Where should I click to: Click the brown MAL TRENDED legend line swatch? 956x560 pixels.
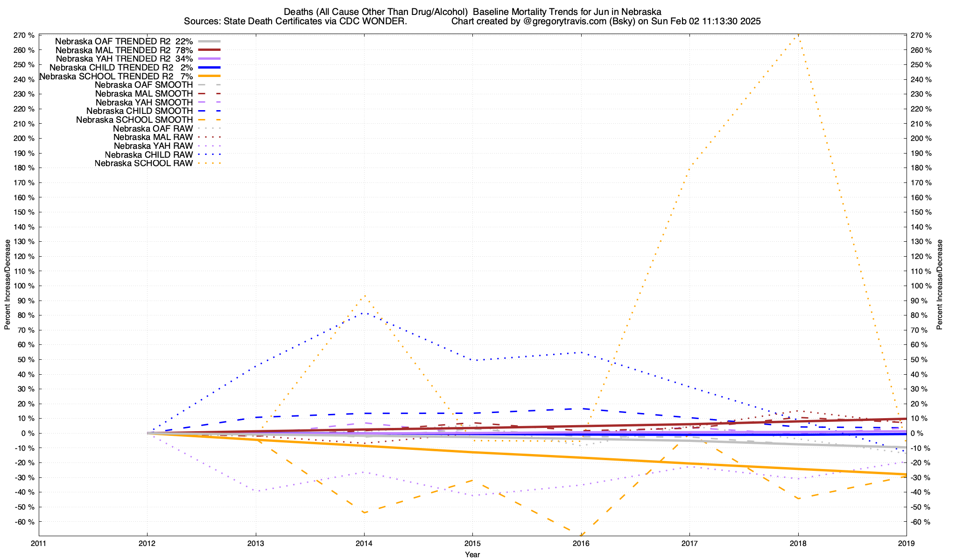(x=209, y=50)
